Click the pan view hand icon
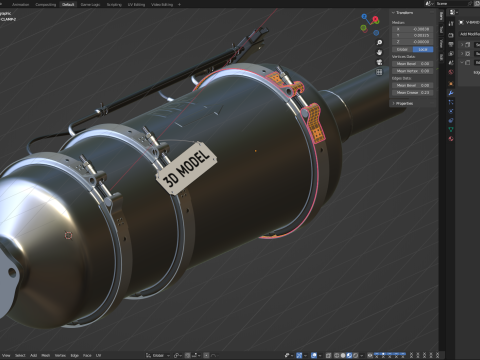480x360 pixels. [x=379, y=52]
